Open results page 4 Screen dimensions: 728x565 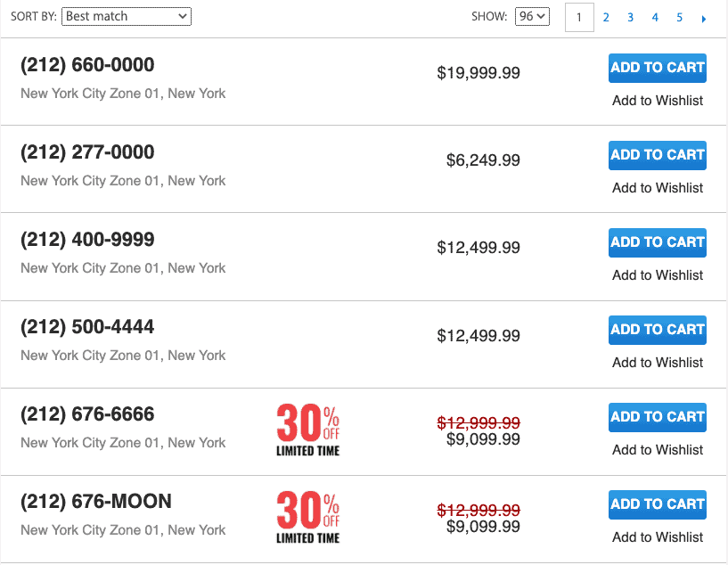click(x=655, y=17)
